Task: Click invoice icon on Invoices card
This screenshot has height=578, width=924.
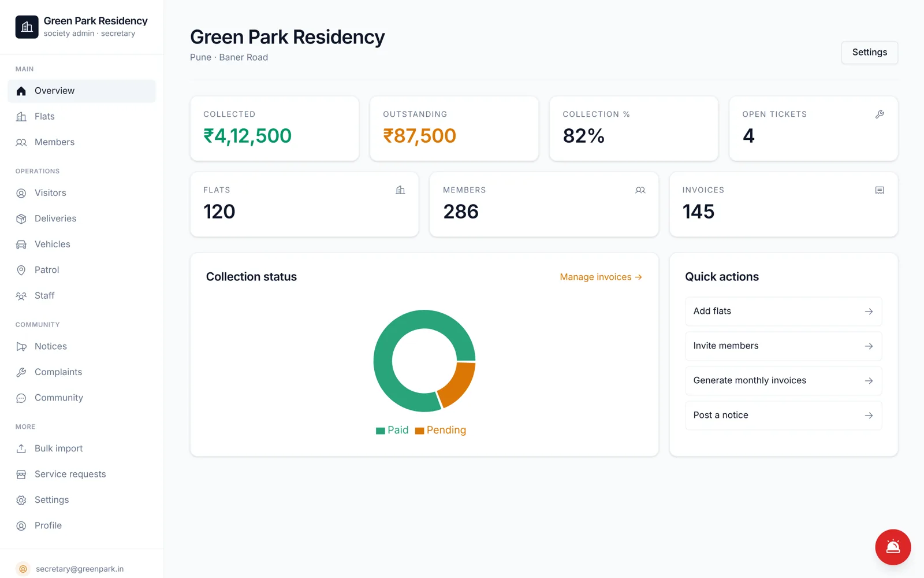Action: 880,190
